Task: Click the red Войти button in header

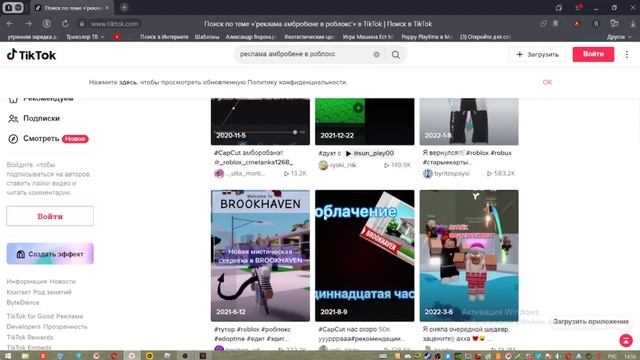Action: click(x=593, y=54)
